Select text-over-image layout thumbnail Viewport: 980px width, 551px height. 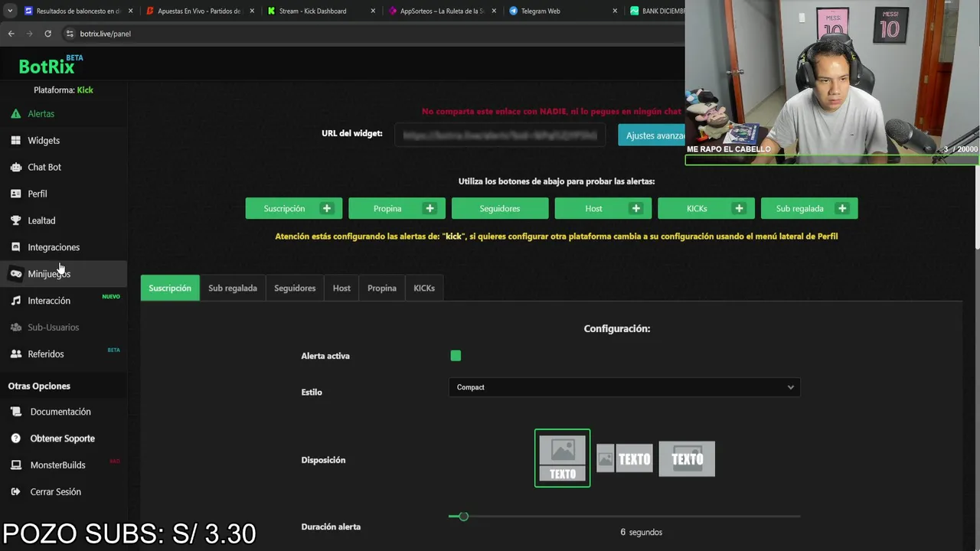pos(687,459)
